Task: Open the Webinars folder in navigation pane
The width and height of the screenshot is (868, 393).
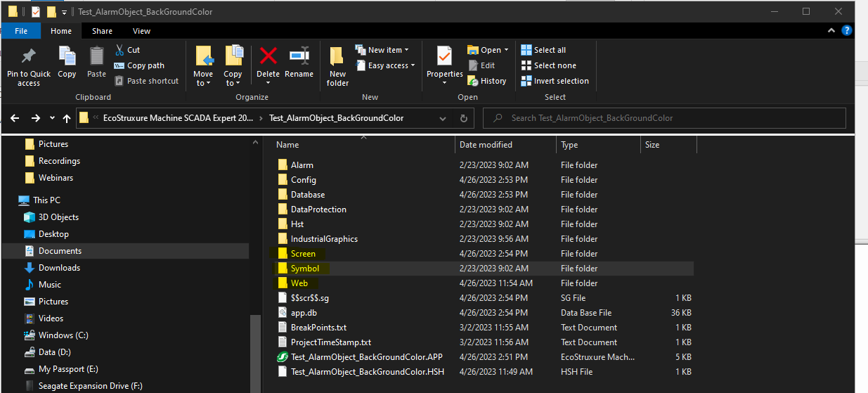Action: coord(56,178)
